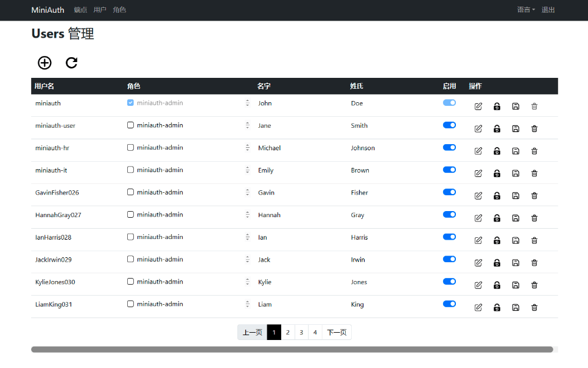Click the 退出 logout link
Image resolution: width=588 pixels, height=368 pixels.
(548, 10)
